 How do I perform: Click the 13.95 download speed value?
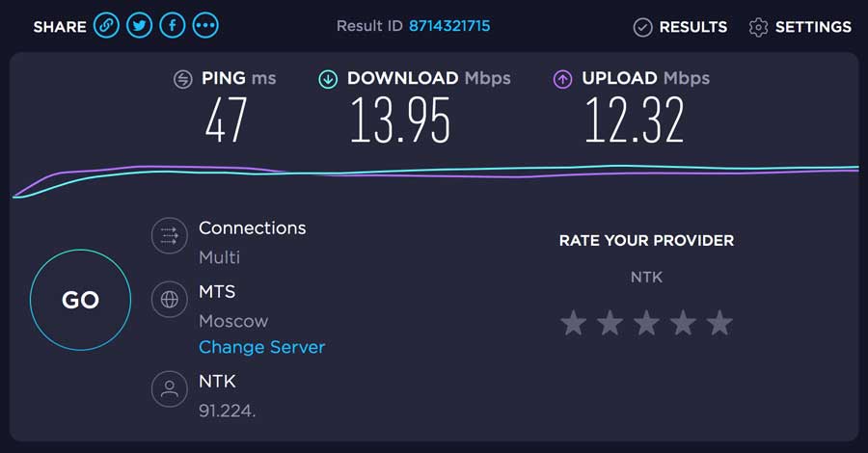pyautogui.click(x=400, y=120)
